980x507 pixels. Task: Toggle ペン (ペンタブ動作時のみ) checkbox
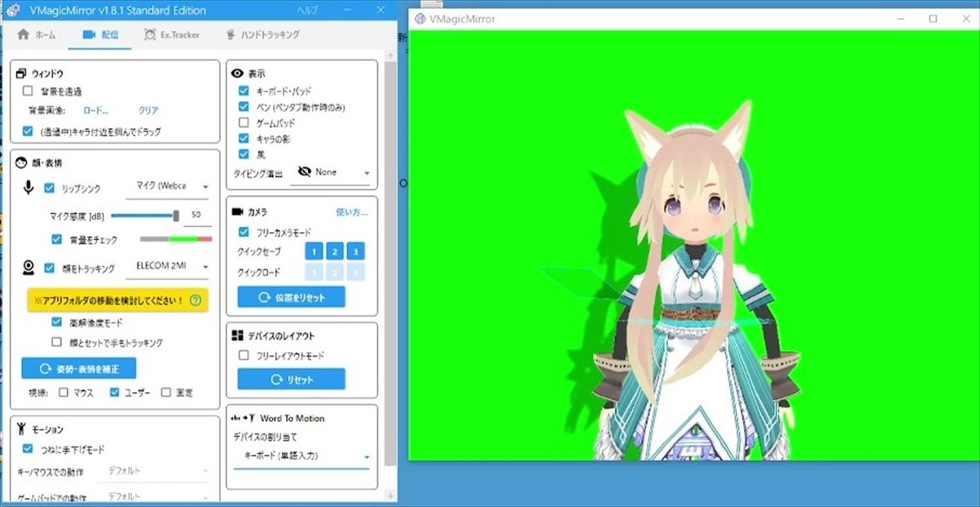coord(243,107)
